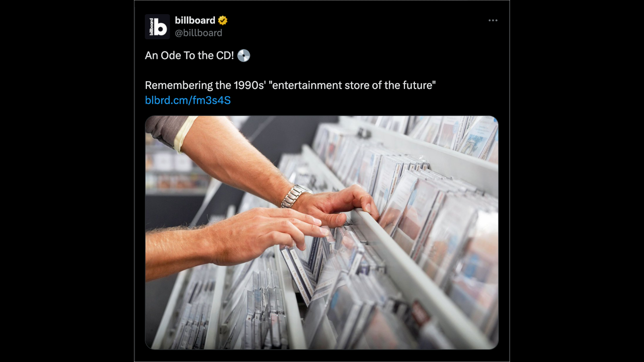Click the billboard profile avatar logo
The height and width of the screenshot is (362, 644).
coord(157,27)
